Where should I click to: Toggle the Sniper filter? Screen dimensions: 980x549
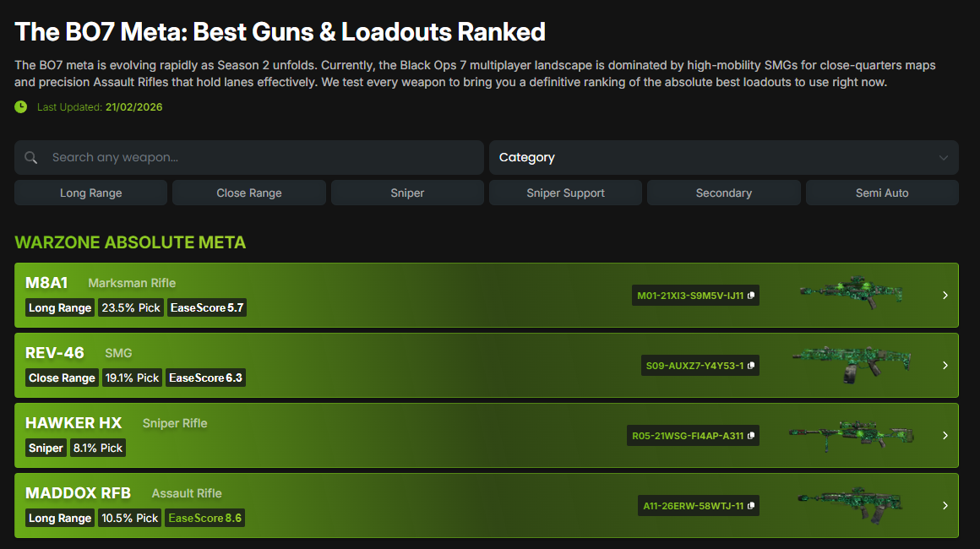click(x=407, y=193)
